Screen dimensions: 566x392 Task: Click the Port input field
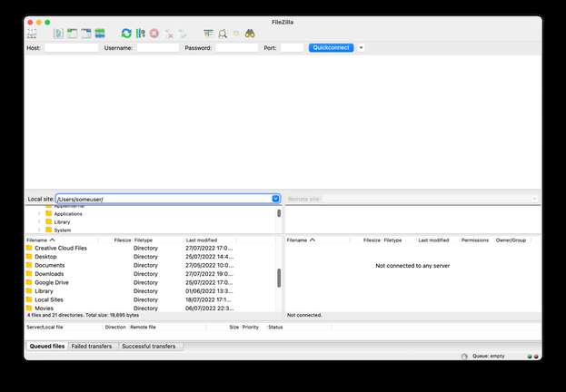(x=292, y=47)
